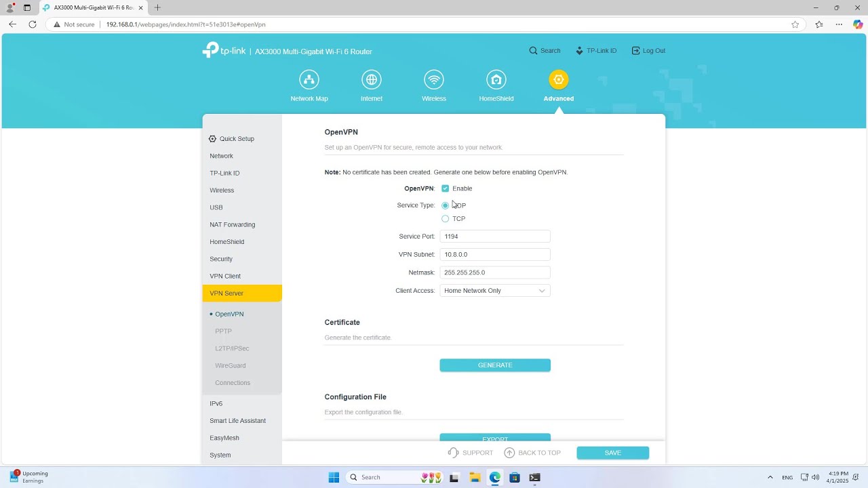Viewport: 868px width, 488px height.
Task: Open the Copilot icon in browser toolbar
Action: [x=858, y=24]
